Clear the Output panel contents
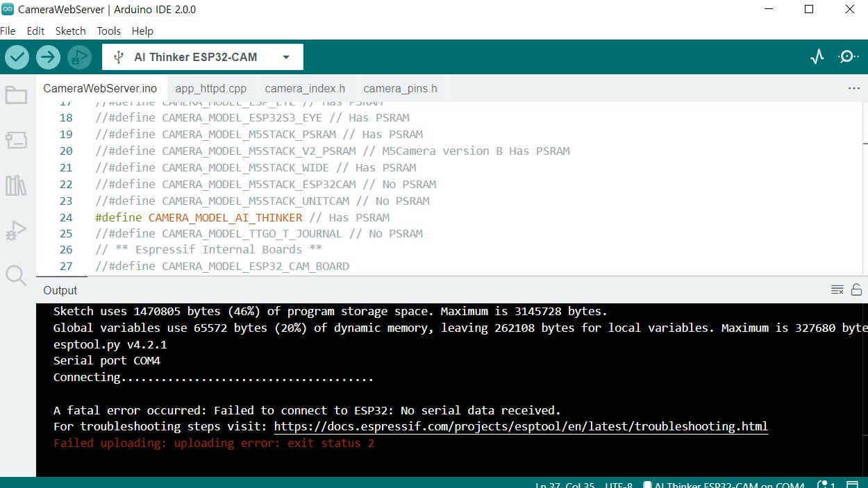 [x=837, y=290]
